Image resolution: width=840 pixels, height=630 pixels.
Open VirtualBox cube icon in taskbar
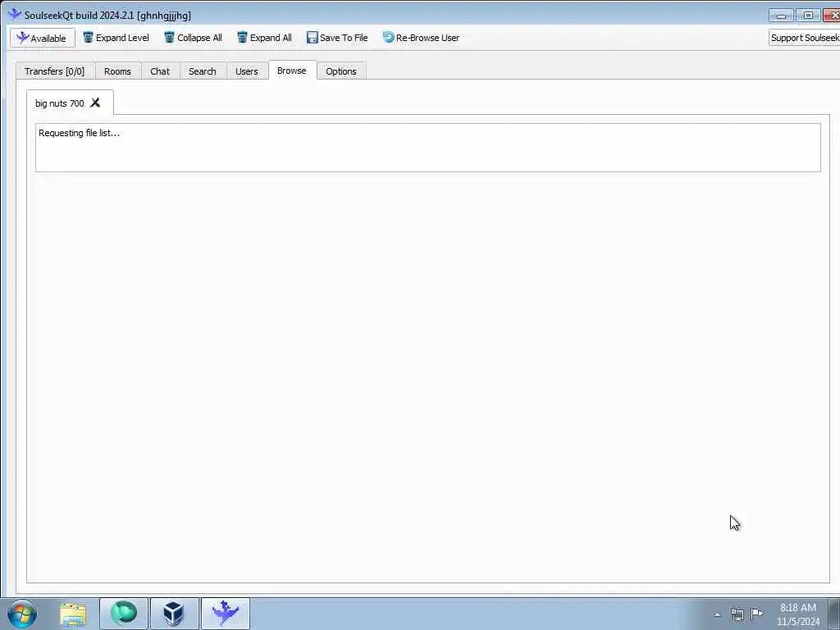click(x=175, y=614)
